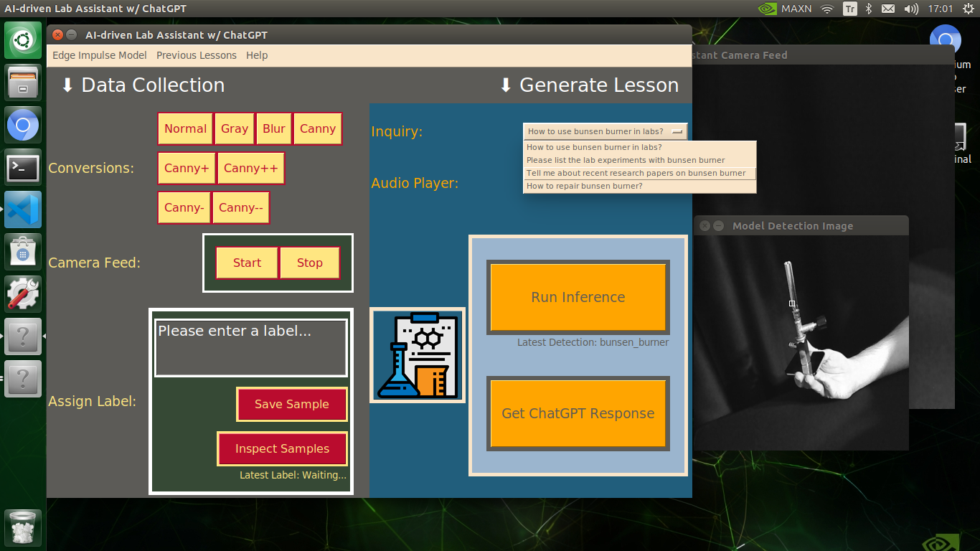Click Get ChatGPT Response button
Viewport: 980px width, 551px height.
[578, 413]
